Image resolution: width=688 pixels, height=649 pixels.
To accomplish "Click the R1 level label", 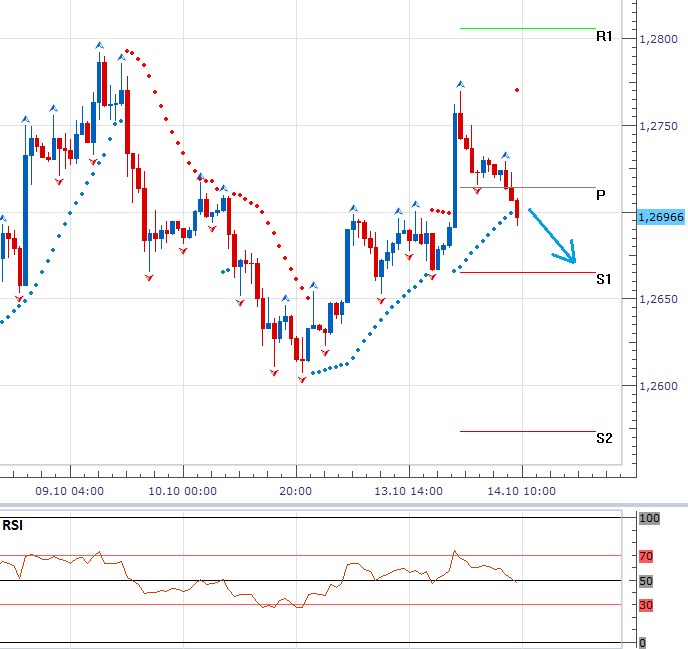I will coord(604,37).
